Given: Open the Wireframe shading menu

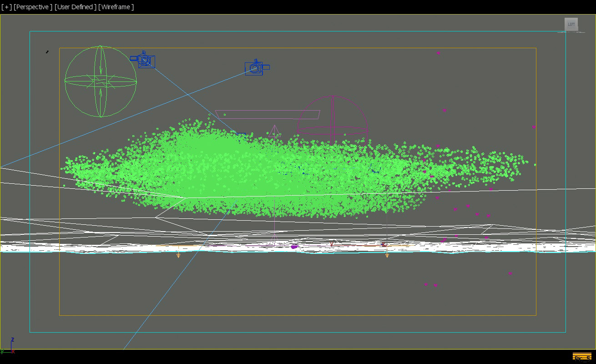Looking at the screenshot, I should tap(116, 7).
